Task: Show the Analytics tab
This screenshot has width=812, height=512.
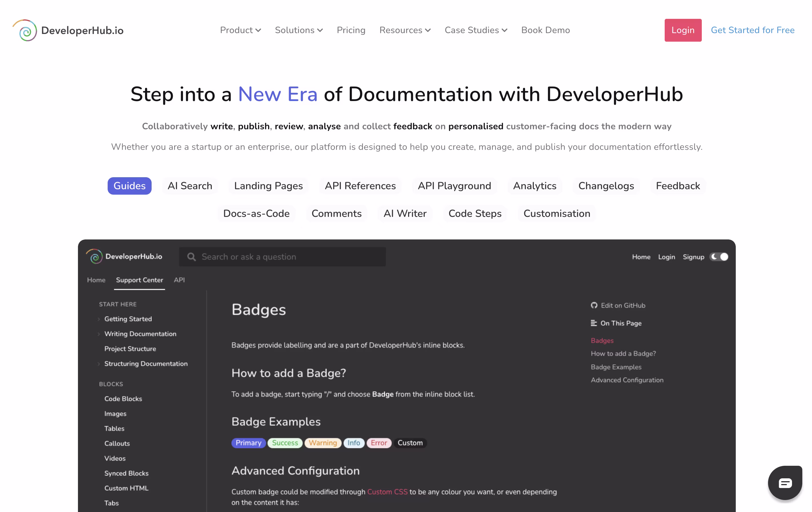Action: (x=534, y=186)
